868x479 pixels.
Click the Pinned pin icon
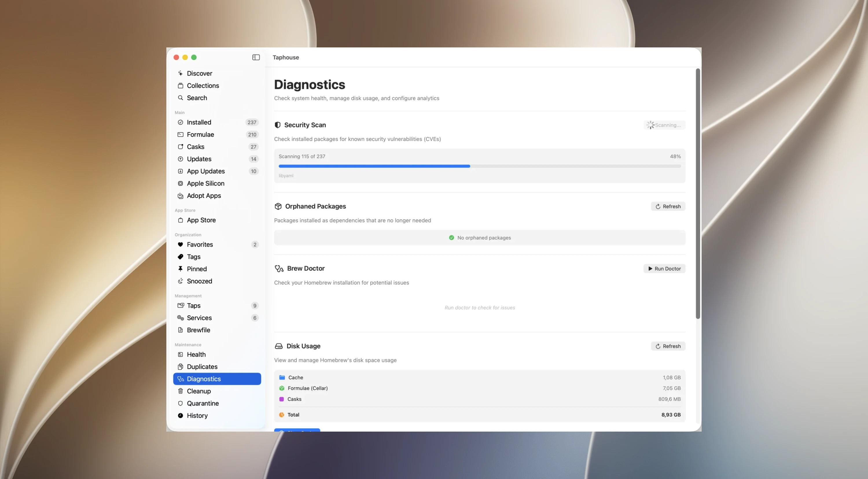(x=180, y=269)
